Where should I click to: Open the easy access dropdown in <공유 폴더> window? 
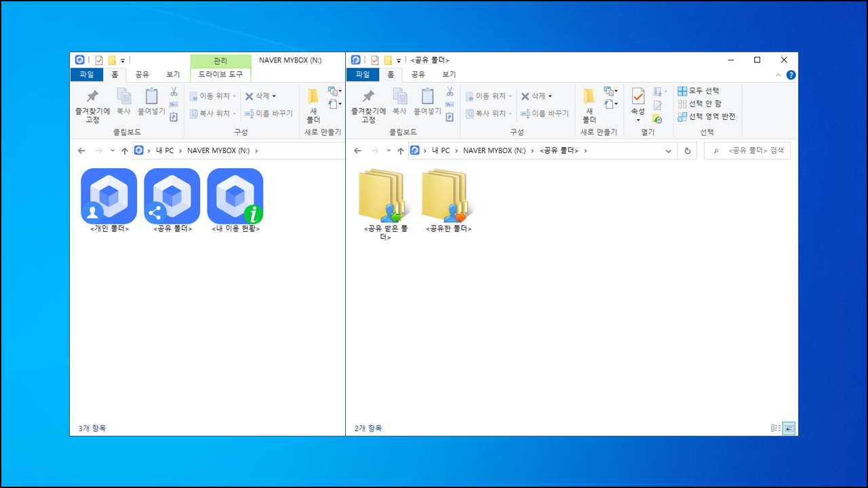point(610,104)
